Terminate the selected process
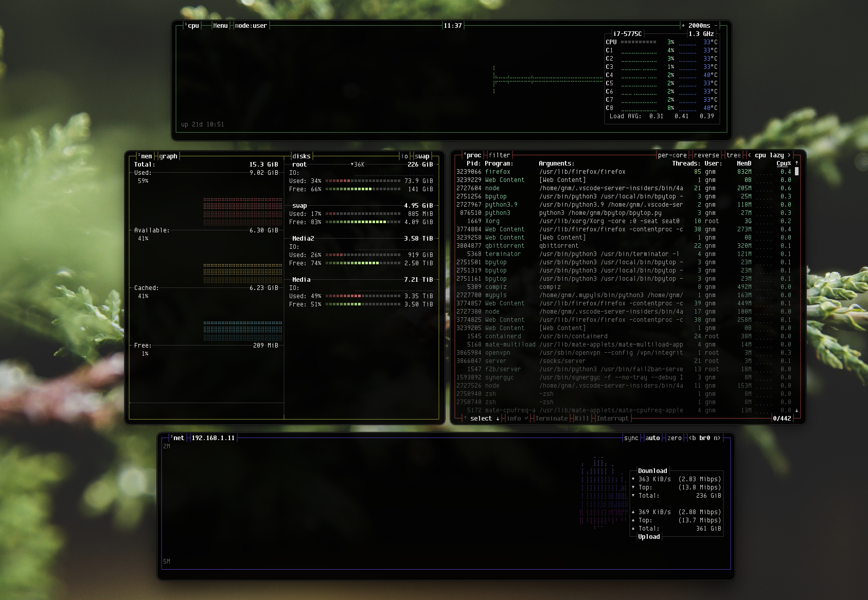The height and width of the screenshot is (600, 868). [x=551, y=419]
